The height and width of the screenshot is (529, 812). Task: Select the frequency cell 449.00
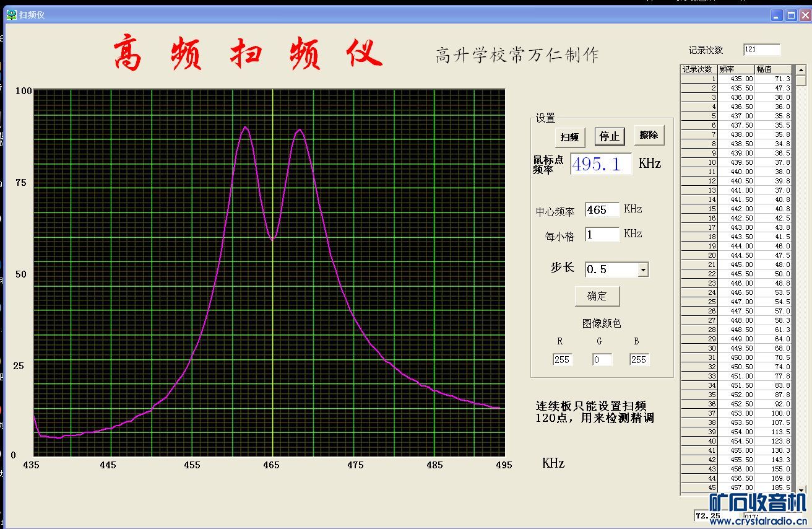click(736, 339)
